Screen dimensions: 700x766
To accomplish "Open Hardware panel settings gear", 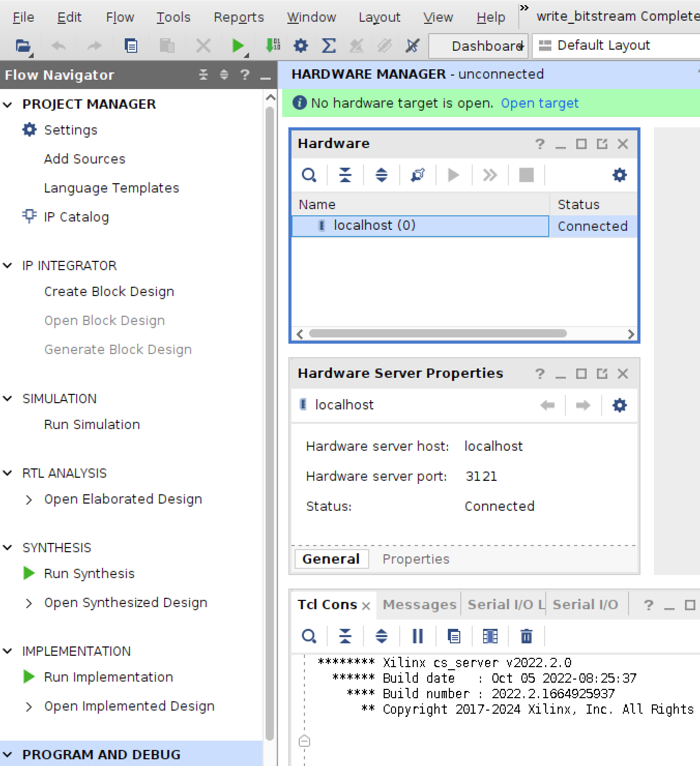I will tap(620, 175).
